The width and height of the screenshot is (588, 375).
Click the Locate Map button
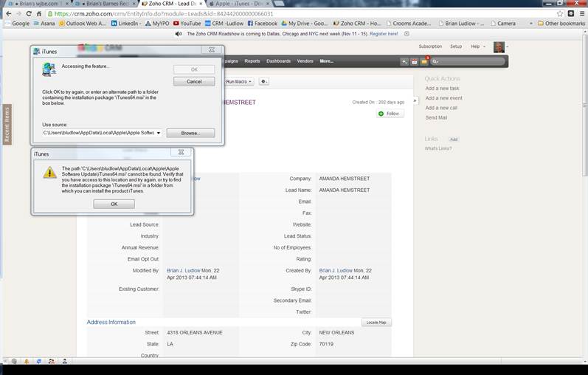point(376,323)
